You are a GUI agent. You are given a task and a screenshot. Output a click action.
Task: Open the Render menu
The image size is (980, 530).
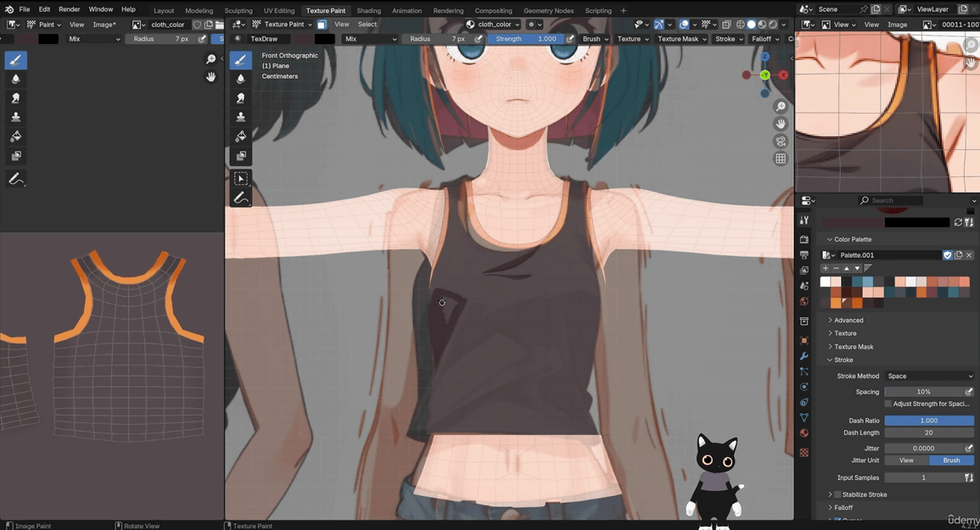pyautogui.click(x=70, y=9)
